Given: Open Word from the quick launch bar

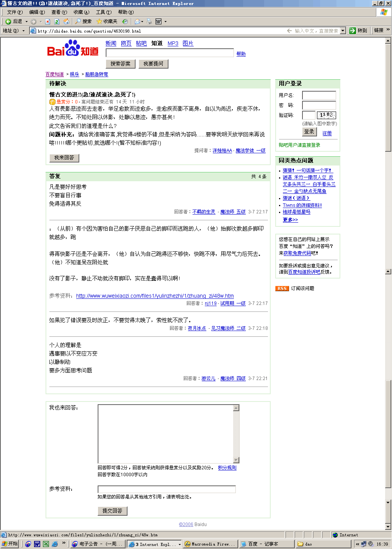Looking at the screenshot, I should [37, 544].
